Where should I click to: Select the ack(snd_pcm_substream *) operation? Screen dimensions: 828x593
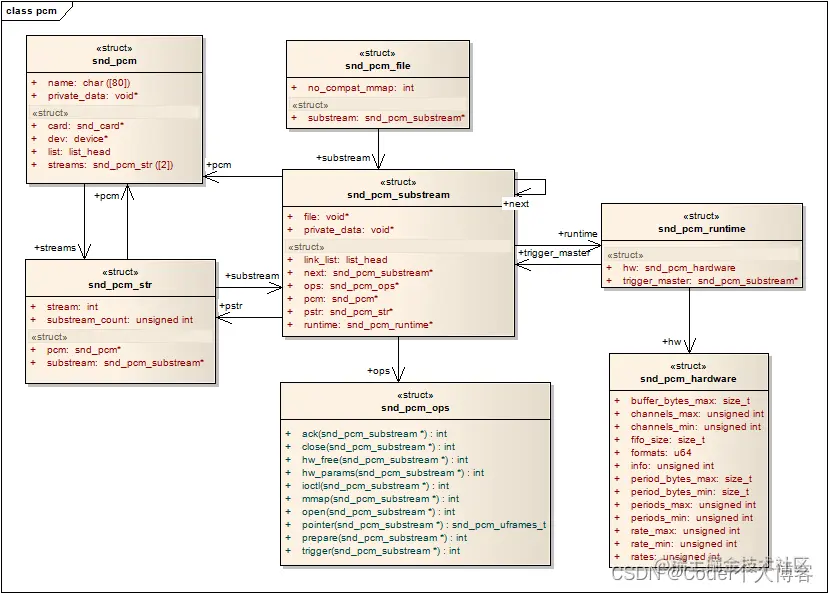(374, 434)
